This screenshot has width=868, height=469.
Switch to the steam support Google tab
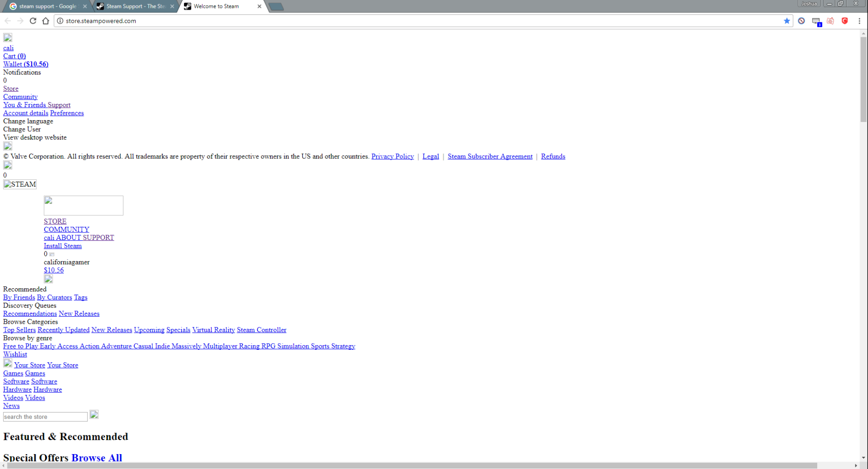(47, 6)
